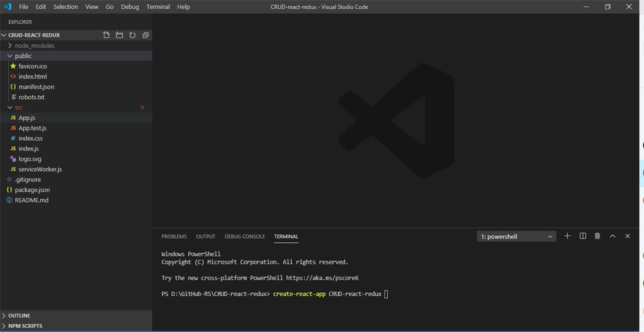Open the Terminal menu
Viewport: 644px width, 332px height.
(x=158, y=6)
